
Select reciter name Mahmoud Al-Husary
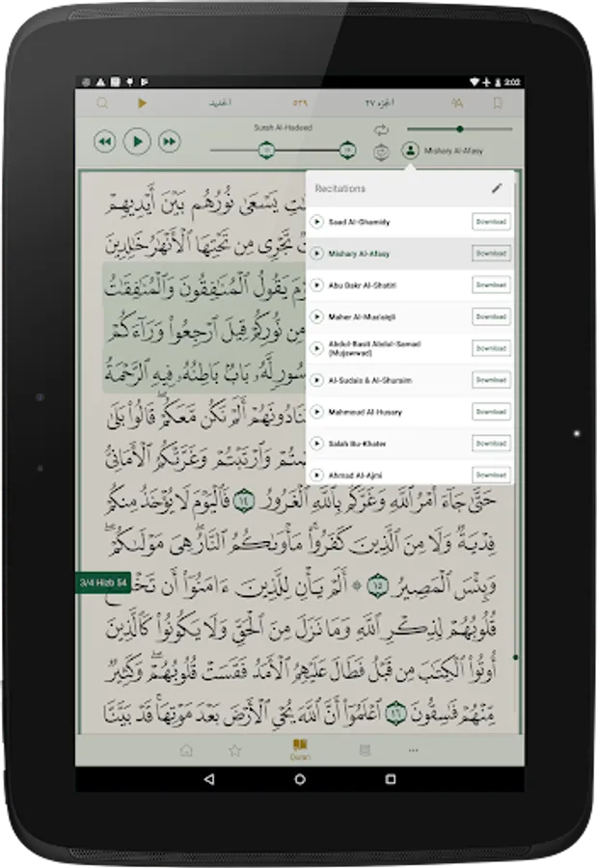pyautogui.click(x=365, y=412)
